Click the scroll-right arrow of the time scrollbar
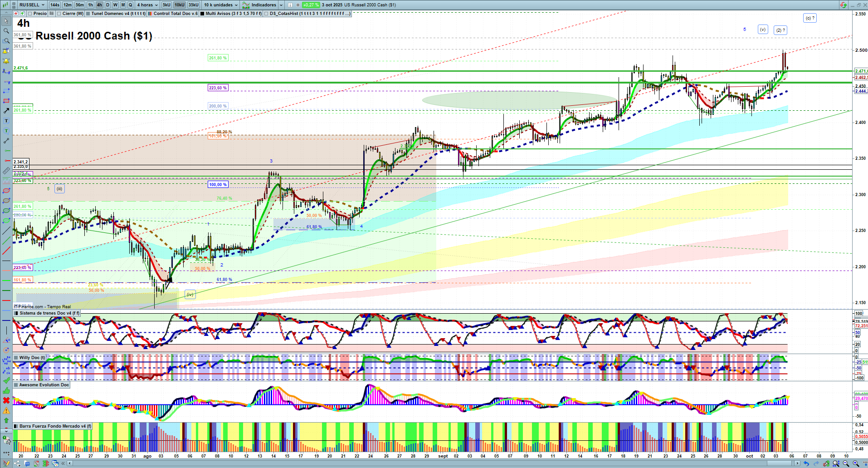 pos(797,463)
